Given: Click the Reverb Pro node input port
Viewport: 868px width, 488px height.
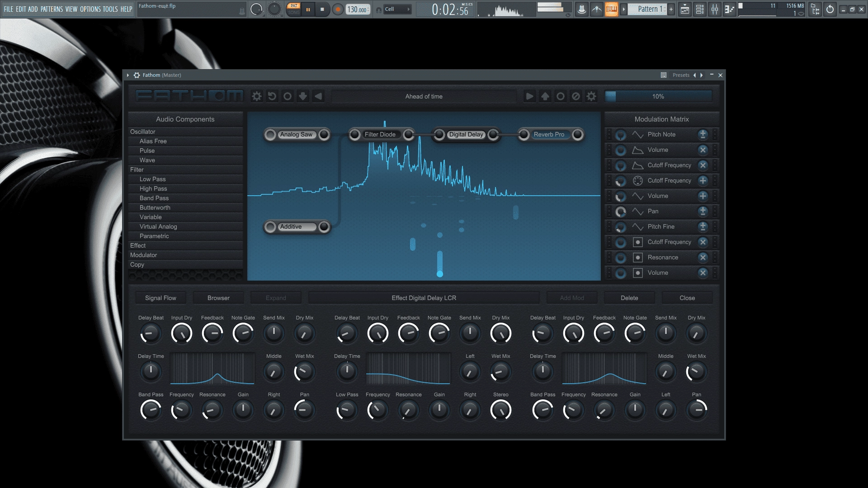Looking at the screenshot, I should click(x=524, y=134).
